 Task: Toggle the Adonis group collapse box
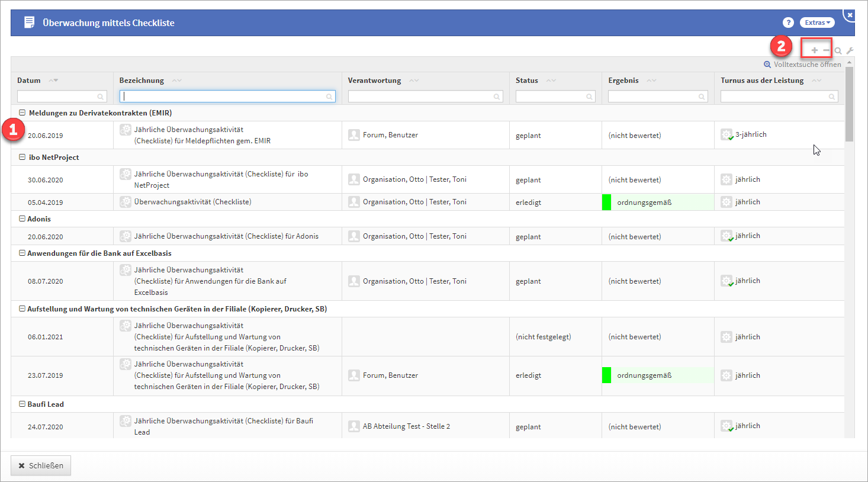point(22,218)
